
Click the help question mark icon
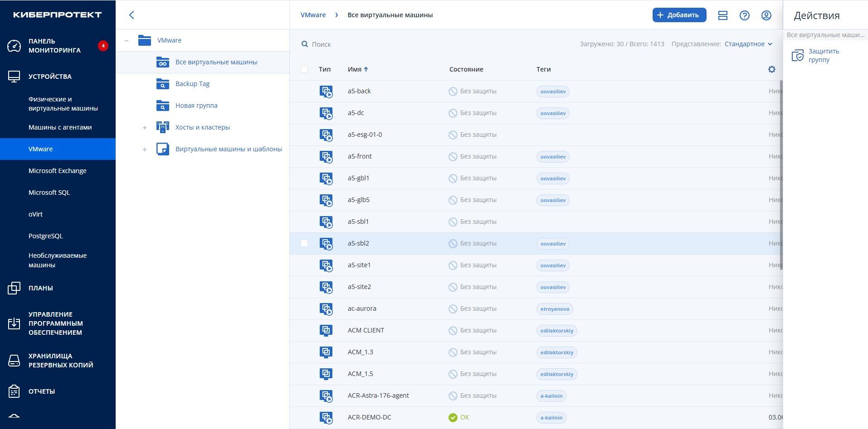pos(744,15)
